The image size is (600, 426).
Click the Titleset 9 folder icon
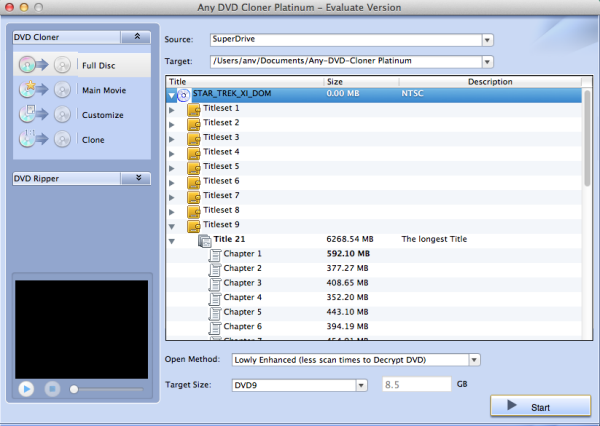[x=194, y=226]
